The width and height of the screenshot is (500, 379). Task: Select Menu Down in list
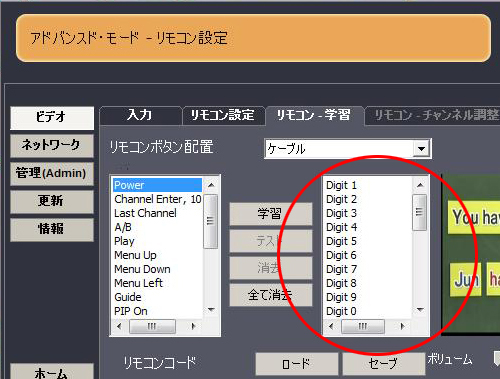[x=158, y=269]
